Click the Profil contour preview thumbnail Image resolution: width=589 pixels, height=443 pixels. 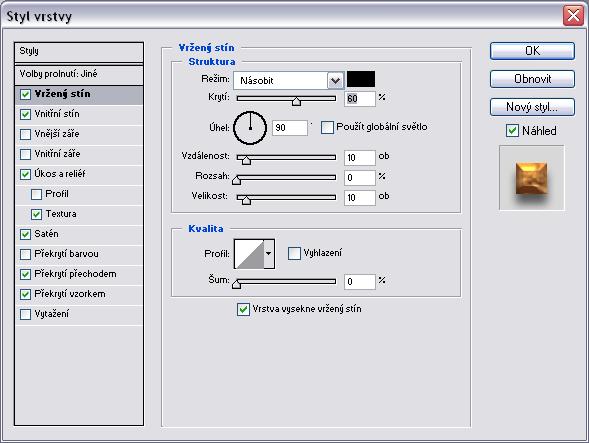pyautogui.click(x=249, y=254)
